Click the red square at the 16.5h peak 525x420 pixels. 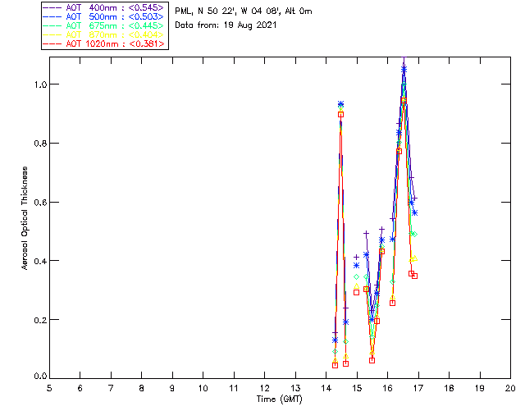click(404, 100)
